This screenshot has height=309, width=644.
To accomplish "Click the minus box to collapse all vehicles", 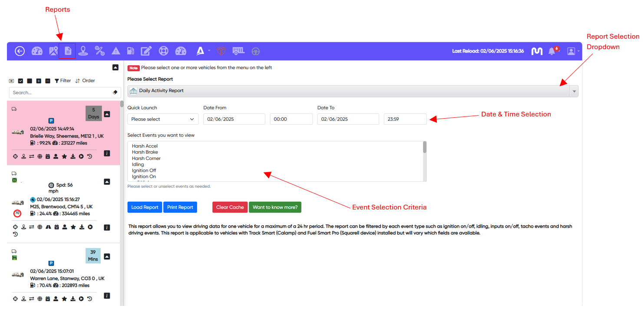I will pos(48,80).
